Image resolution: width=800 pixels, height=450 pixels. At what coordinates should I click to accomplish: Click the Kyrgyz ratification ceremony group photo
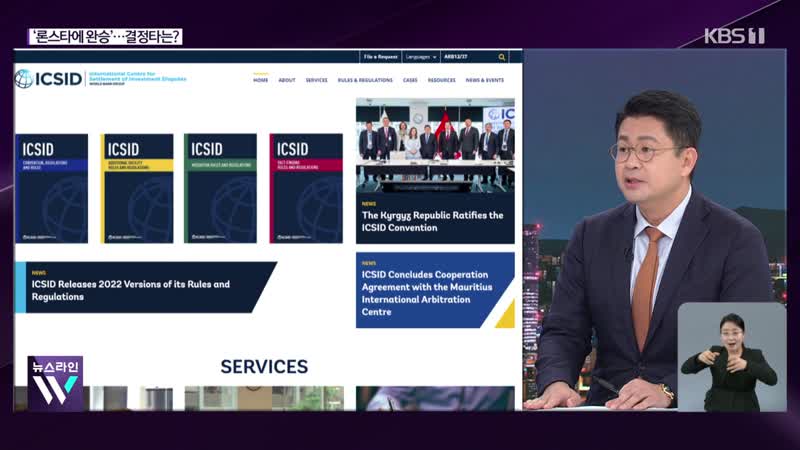[435, 145]
